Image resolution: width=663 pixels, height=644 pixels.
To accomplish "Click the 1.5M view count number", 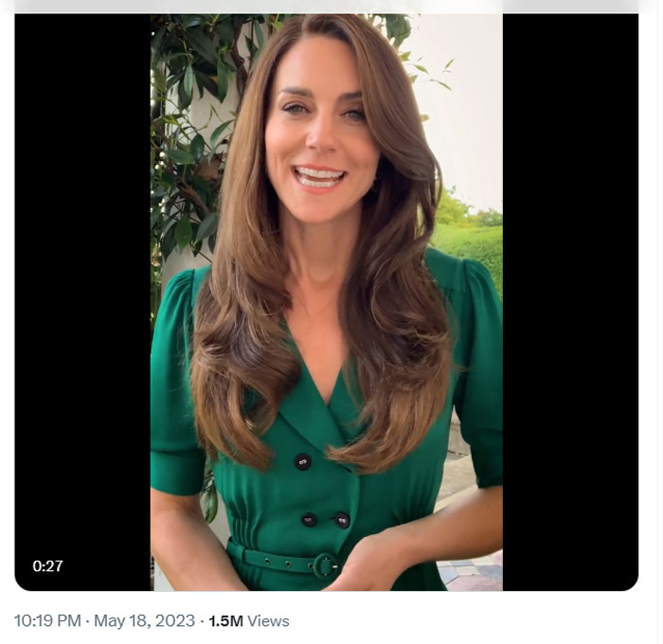I will coord(225,621).
